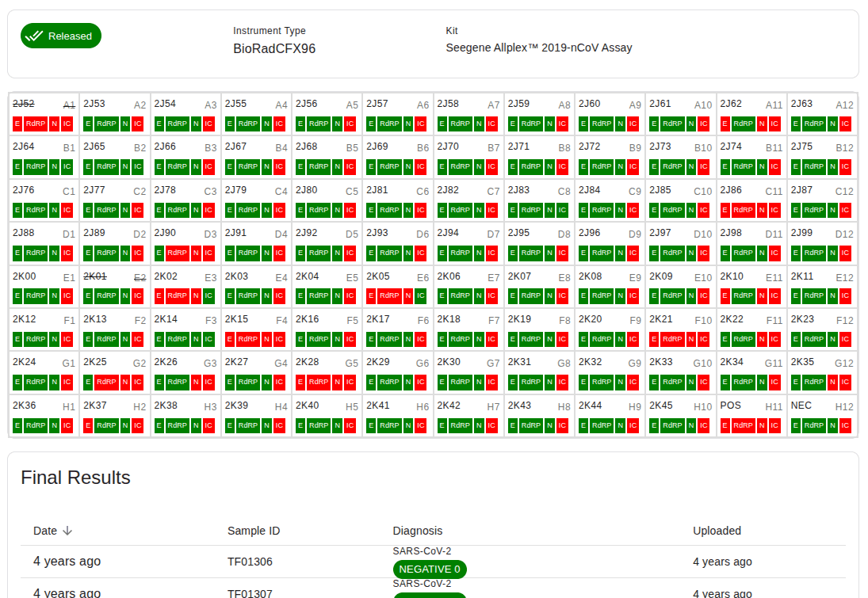Sort by the Sample ID column header
The image size is (868, 598).
(x=254, y=531)
